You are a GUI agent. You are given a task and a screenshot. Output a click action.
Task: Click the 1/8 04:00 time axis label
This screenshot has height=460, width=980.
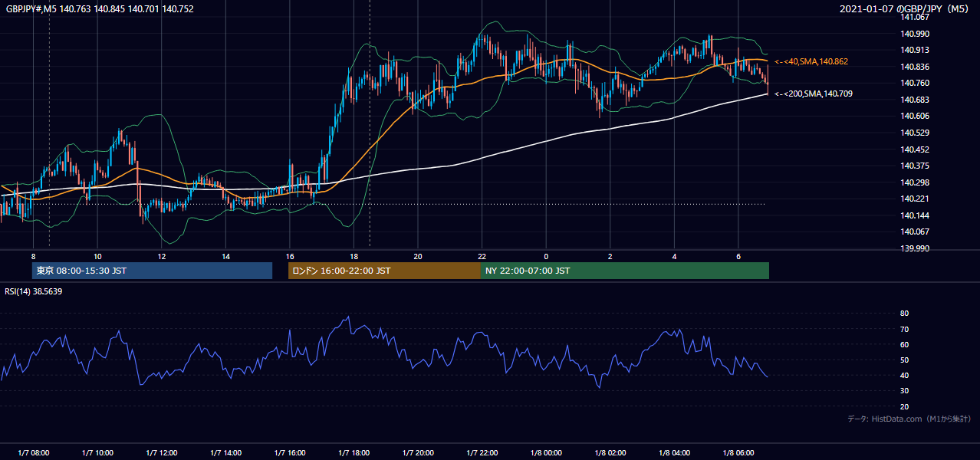(674, 453)
